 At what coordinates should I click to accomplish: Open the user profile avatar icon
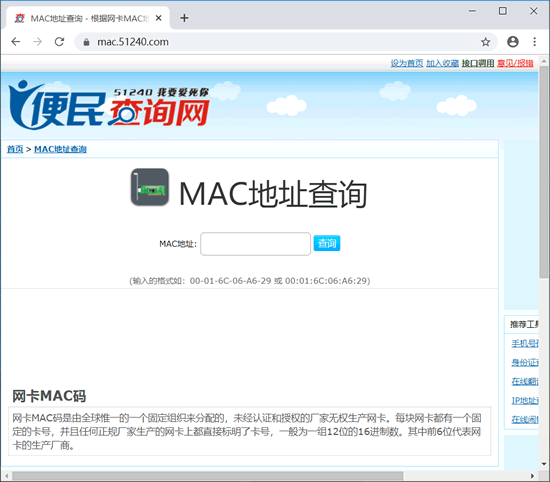[x=512, y=42]
